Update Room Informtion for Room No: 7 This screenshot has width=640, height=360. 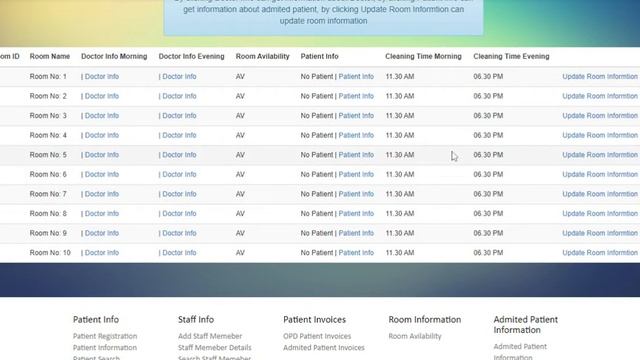[600, 194]
